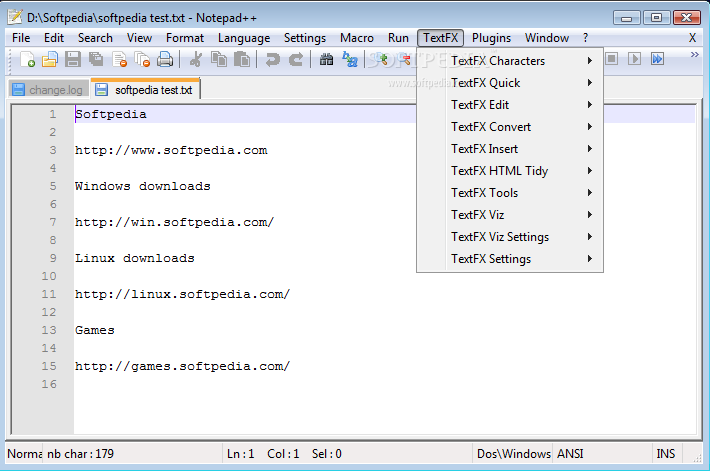Open the File menu

(21, 38)
